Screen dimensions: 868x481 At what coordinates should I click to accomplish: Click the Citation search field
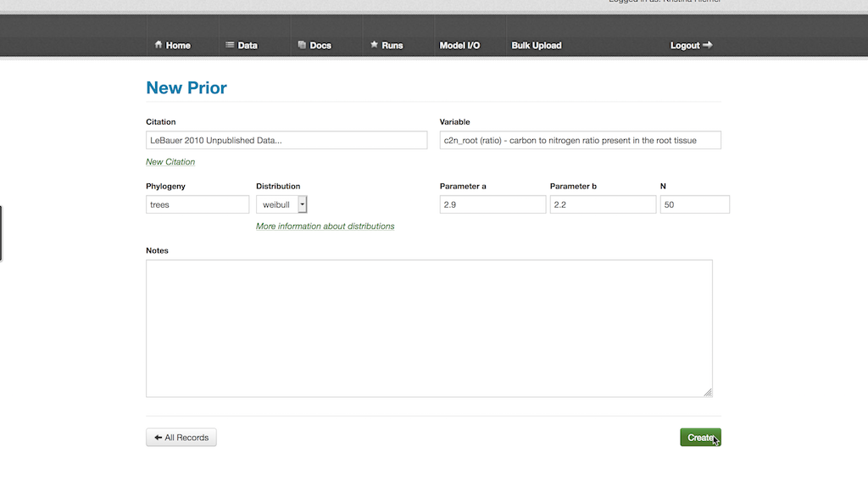287,140
